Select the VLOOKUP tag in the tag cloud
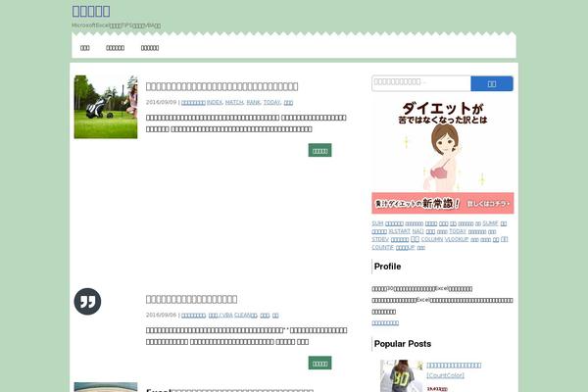This screenshot has width=588, height=392. coord(457,239)
